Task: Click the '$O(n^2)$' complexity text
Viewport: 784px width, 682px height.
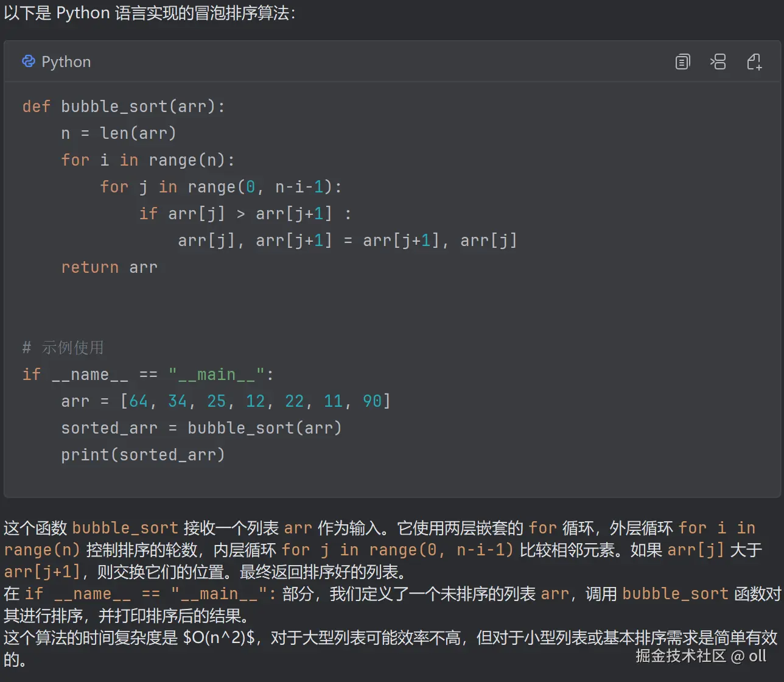Action: click(x=219, y=638)
